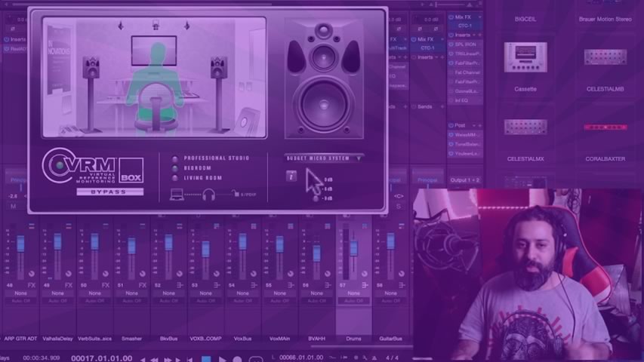Click the Brauer Motion Stereo plugin label
This screenshot has height=362, width=644.
605,19
